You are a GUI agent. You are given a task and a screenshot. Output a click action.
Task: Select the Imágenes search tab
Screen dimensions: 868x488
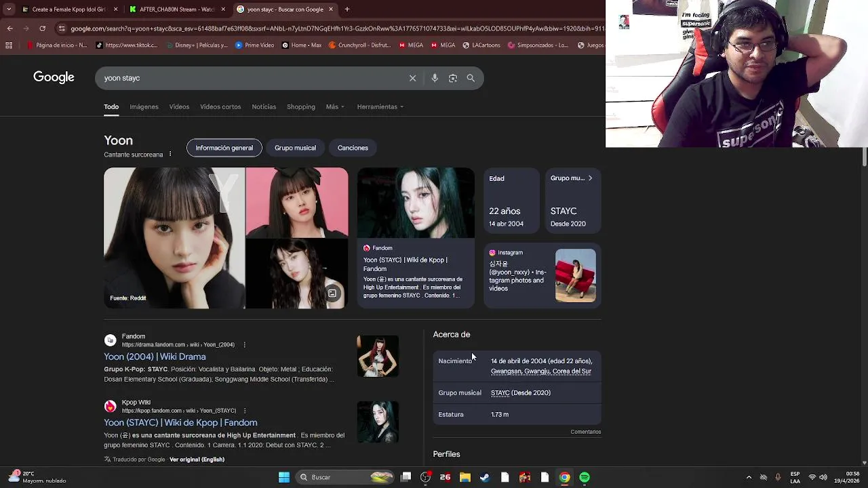144,107
